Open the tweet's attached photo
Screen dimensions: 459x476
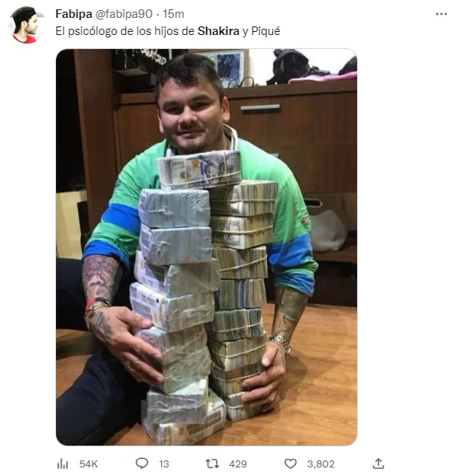coord(206,247)
